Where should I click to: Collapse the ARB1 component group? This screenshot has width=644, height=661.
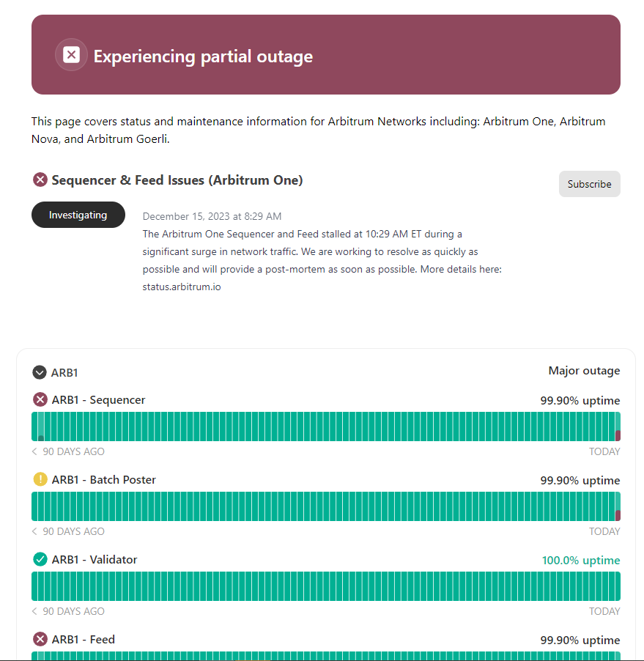tap(40, 372)
